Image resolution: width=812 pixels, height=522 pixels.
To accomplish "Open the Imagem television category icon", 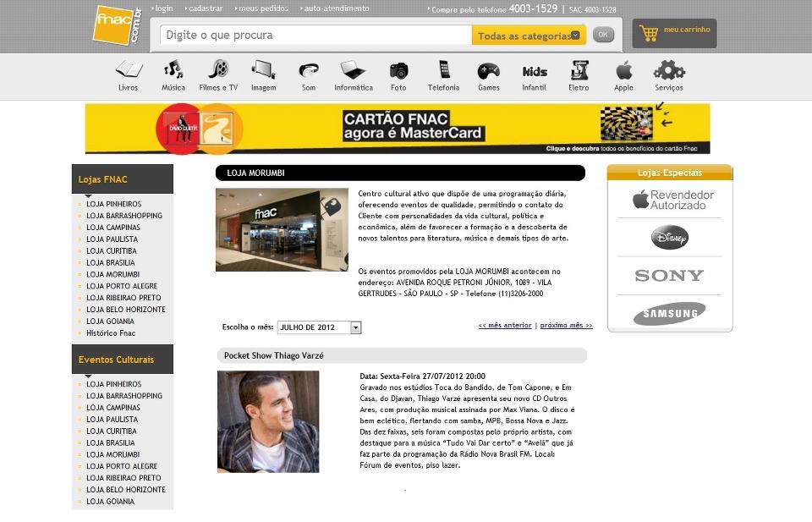I will click(264, 69).
